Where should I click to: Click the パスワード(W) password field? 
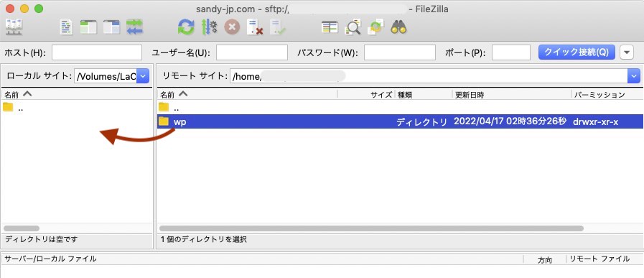[x=400, y=52]
